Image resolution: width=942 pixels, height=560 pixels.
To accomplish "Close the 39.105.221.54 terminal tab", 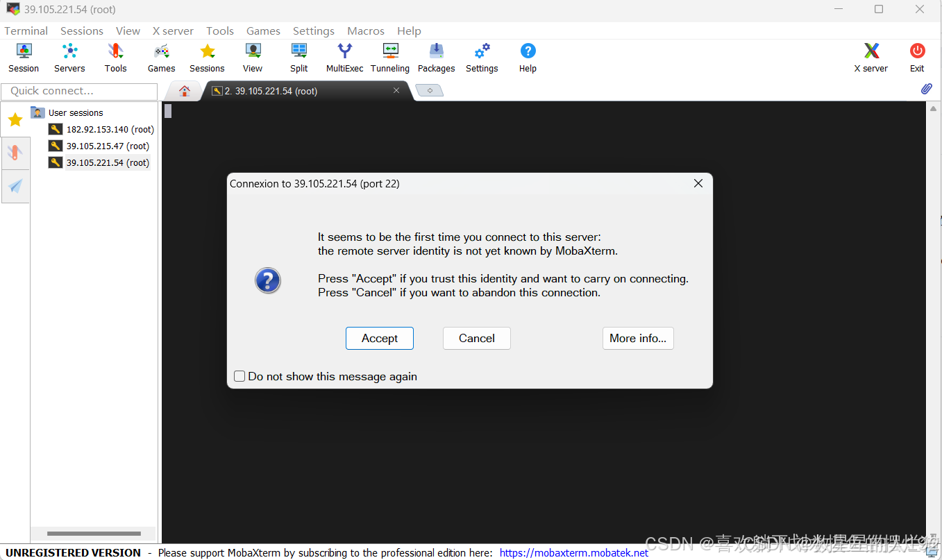I will click(x=396, y=90).
